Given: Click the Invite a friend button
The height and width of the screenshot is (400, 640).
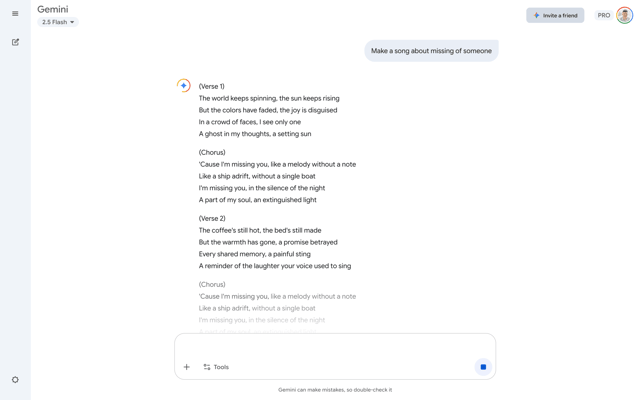Looking at the screenshot, I should click(555, 16).
